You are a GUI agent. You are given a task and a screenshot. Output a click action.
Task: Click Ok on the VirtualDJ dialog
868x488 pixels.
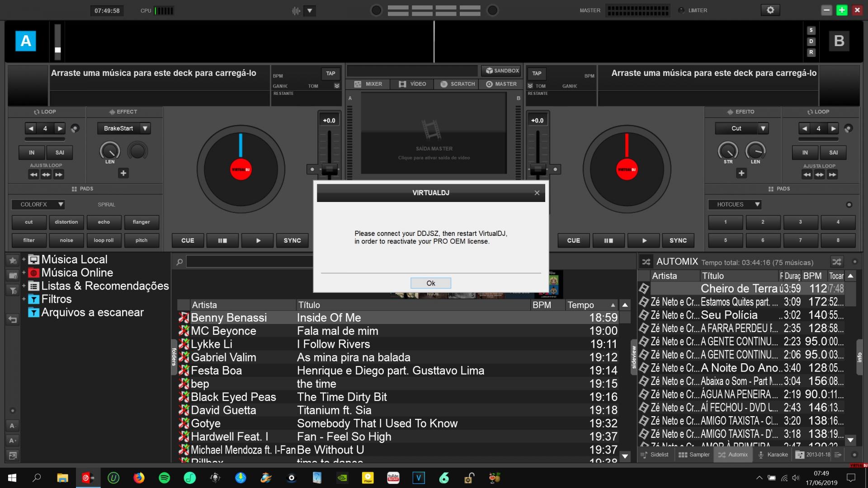point(430,283)
